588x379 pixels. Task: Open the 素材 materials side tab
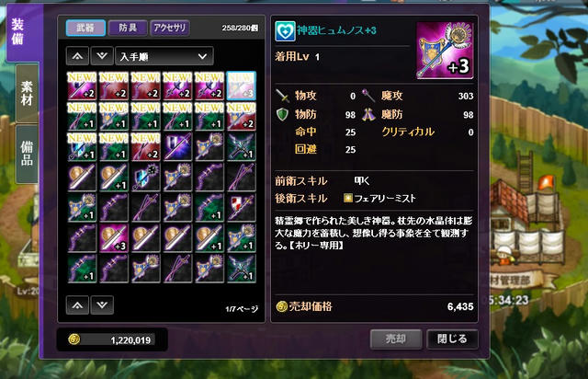27,93
